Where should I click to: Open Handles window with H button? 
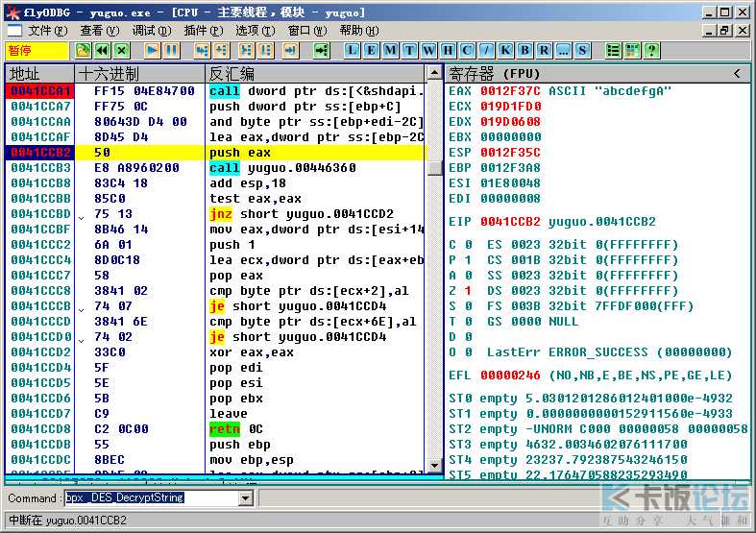[448, 50]
